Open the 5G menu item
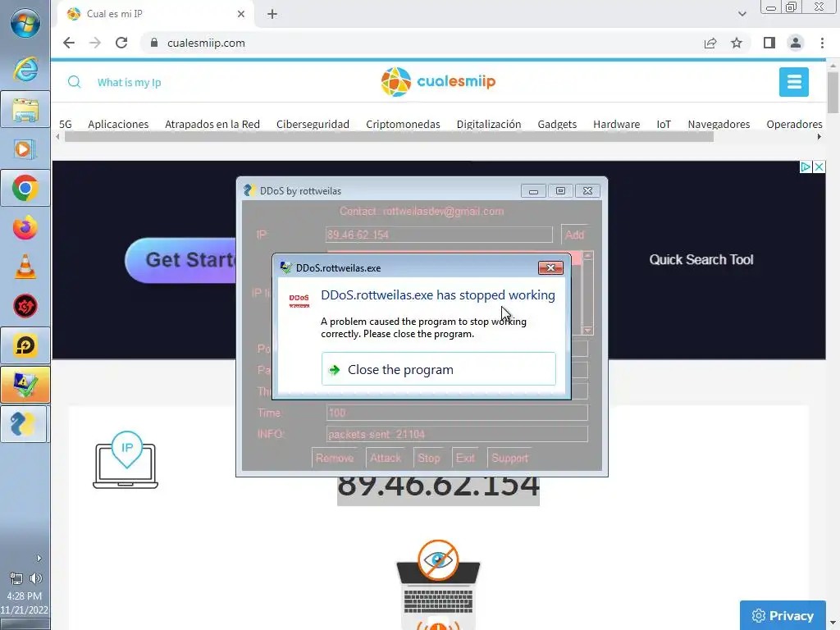840x630 pixels. (66, 125)
